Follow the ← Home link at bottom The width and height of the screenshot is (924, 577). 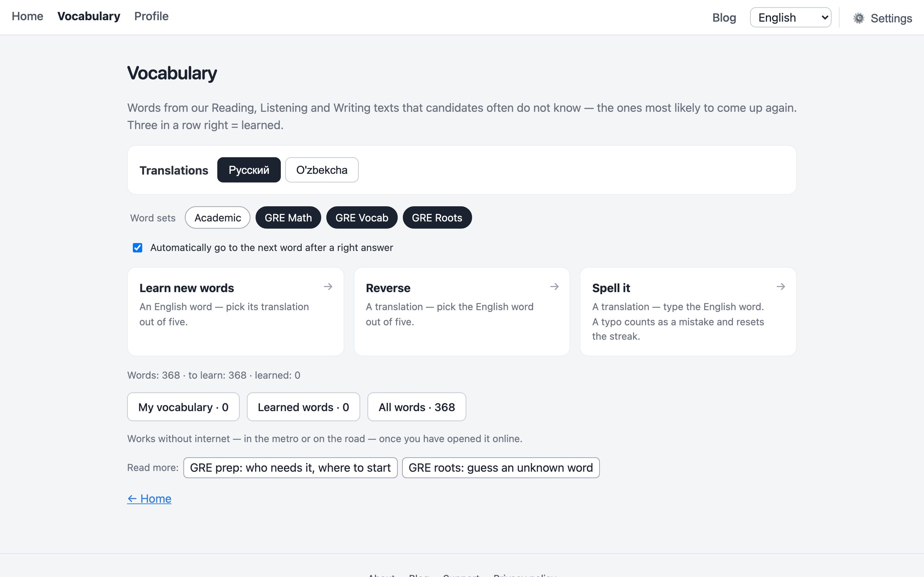click(149, 499)
